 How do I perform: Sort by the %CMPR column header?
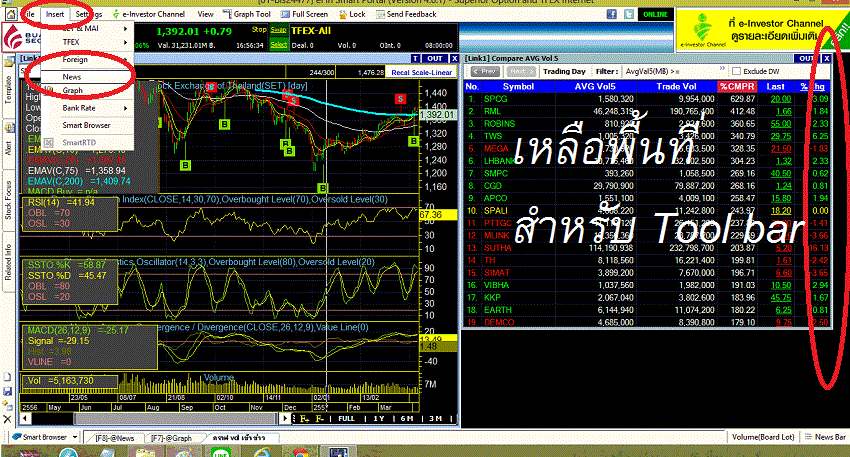pyautogui.click(x=737, y=87)
